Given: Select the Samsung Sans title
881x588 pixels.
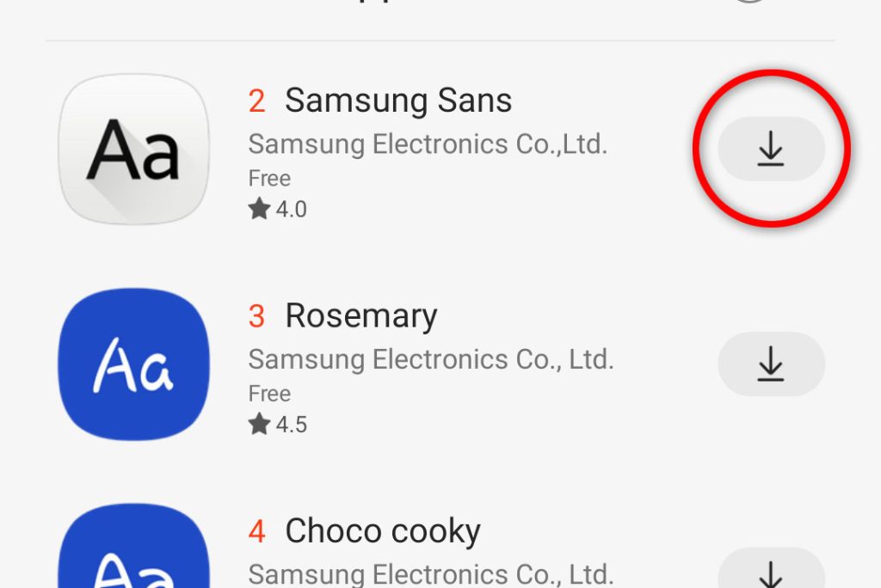Looking at the screenshot, I should 398,101.
